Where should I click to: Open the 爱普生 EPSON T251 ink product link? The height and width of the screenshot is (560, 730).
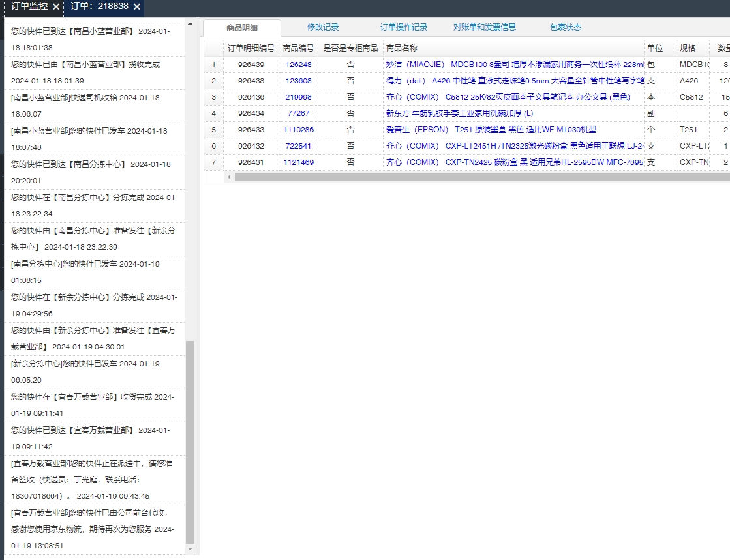click(491, 129)
